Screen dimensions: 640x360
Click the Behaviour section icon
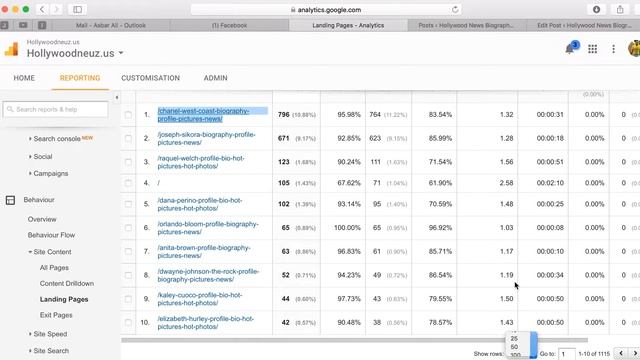click(x=10, y=200)
